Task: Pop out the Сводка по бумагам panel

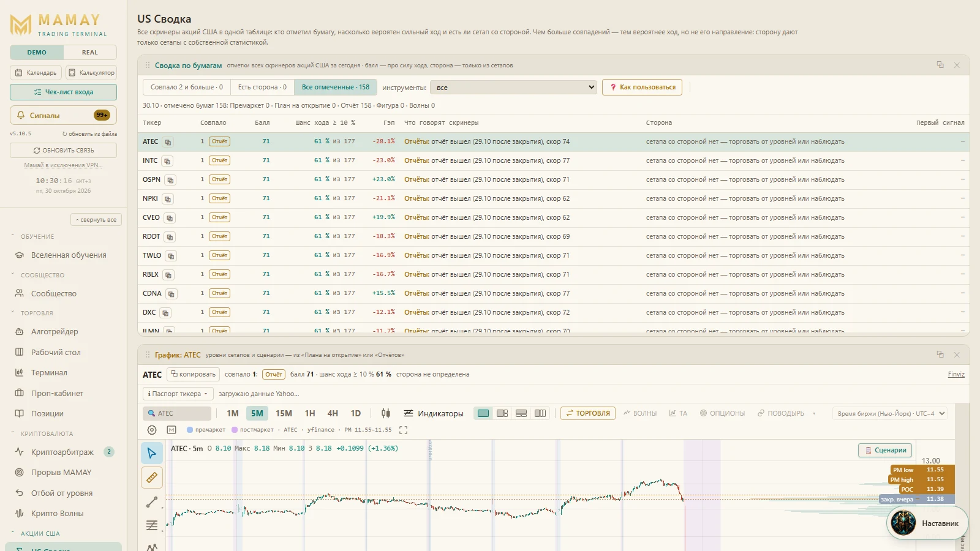Action: pos(940,65)
